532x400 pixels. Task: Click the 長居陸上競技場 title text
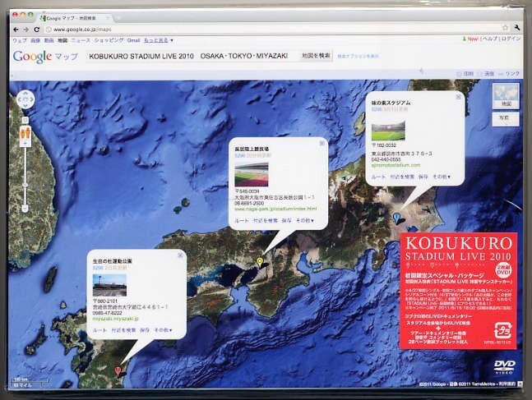pyautogui.click(x=252, y=149)
